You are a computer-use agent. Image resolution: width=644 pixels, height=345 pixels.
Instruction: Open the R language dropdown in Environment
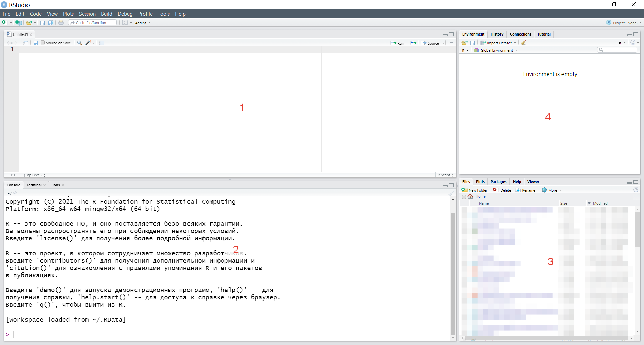[x=465, y=50]
